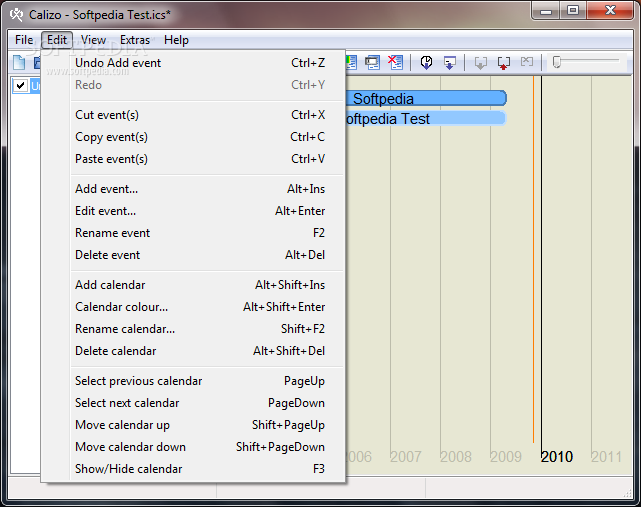Viewport: 641px width, 507px height.
Task: Click the bracket with red up arrow icon
Action: tap(504, 63)
